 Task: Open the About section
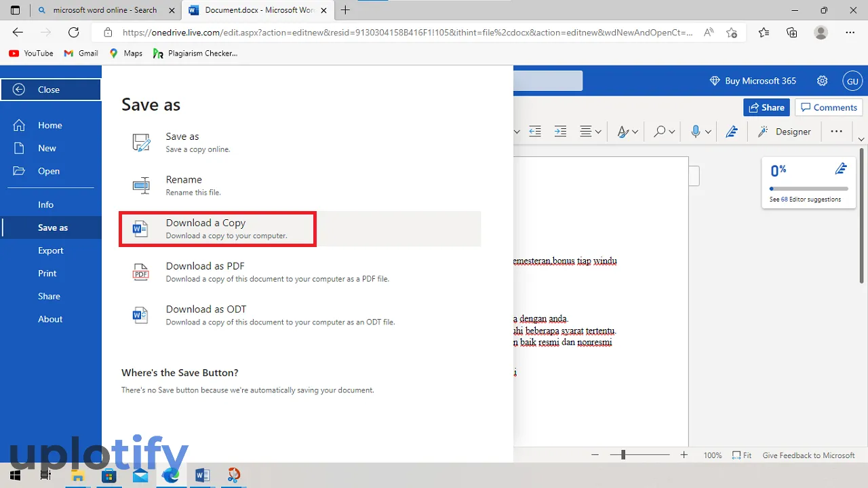(50, 319)
